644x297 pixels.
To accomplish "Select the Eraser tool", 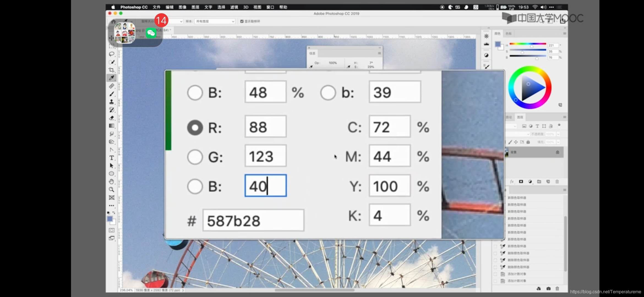I will click(x=111, y=118).
